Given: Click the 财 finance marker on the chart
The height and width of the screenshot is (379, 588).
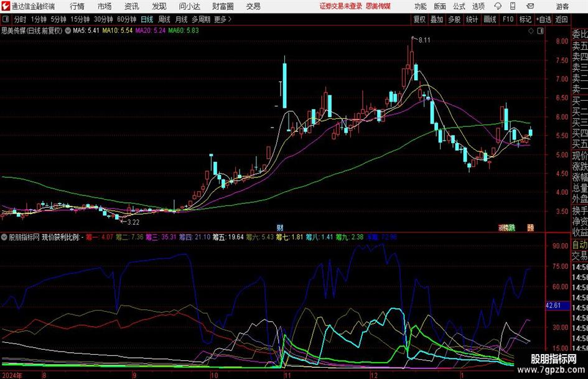Looking at the screenshot, I should coord(280,227).
